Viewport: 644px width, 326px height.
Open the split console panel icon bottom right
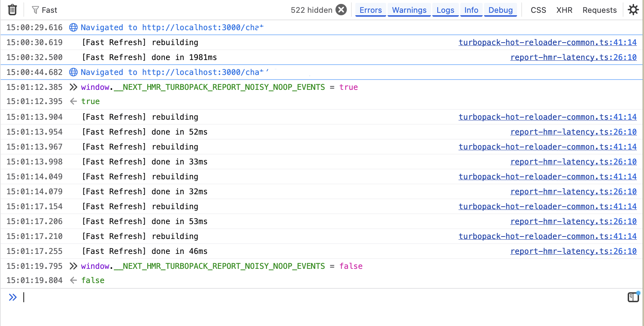click(633, 297)
